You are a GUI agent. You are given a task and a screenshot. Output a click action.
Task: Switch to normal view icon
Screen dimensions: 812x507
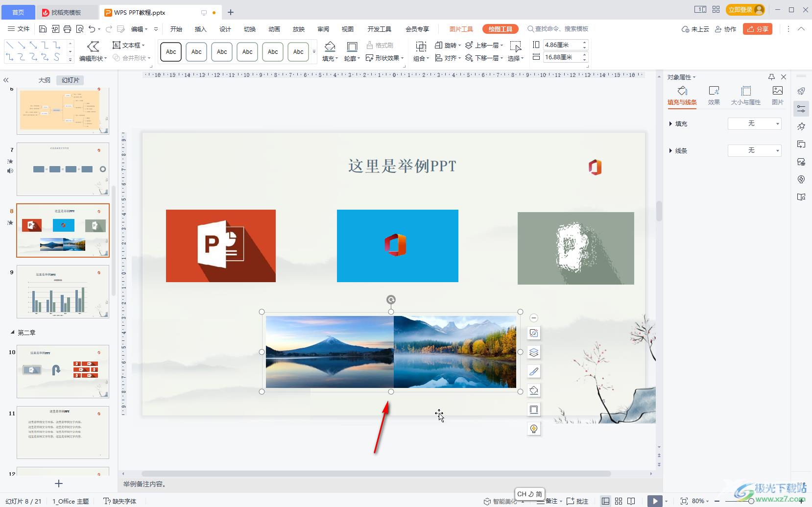point(606,501)
